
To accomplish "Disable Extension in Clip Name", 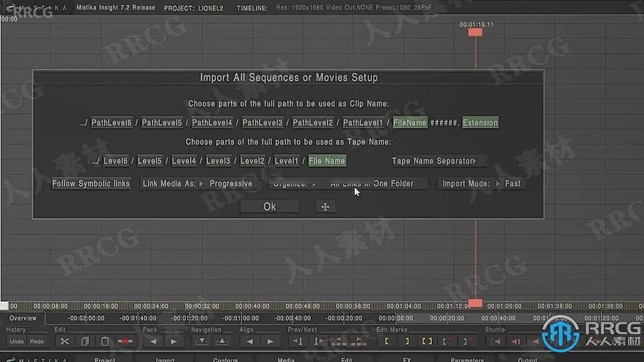I will click(x=480, y=123).
